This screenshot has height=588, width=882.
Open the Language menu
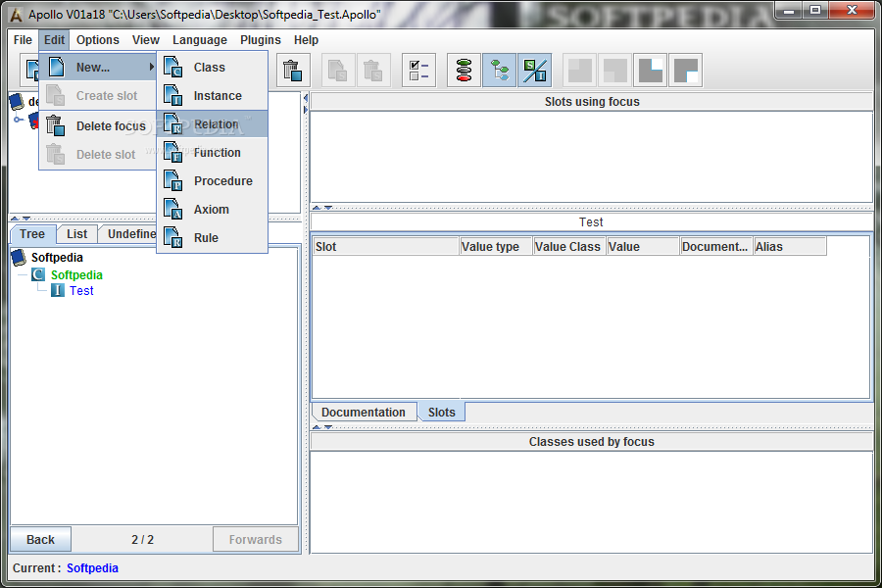point(200,40)
